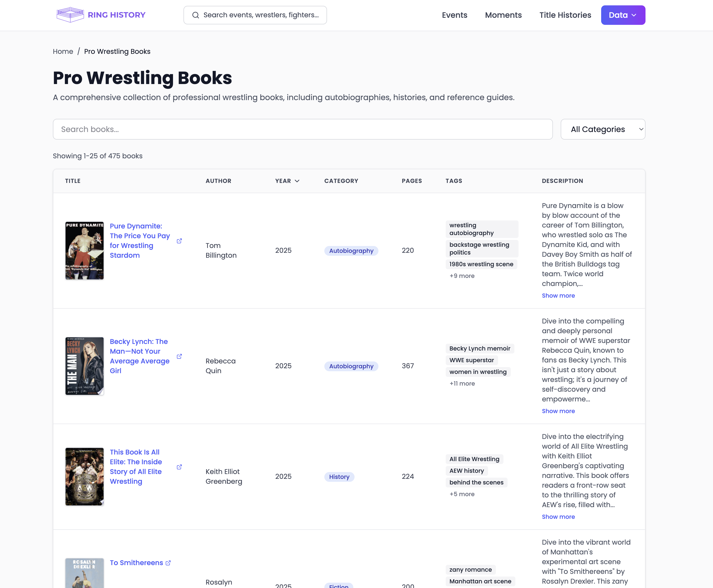
Task: Go to the Events page
Action: [x=454, y=15]
